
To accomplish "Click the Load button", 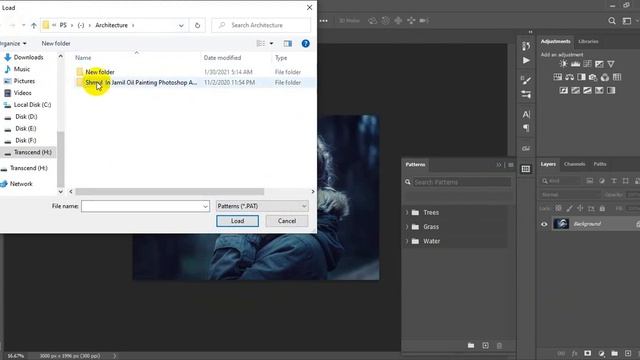I will pos(237,221).
